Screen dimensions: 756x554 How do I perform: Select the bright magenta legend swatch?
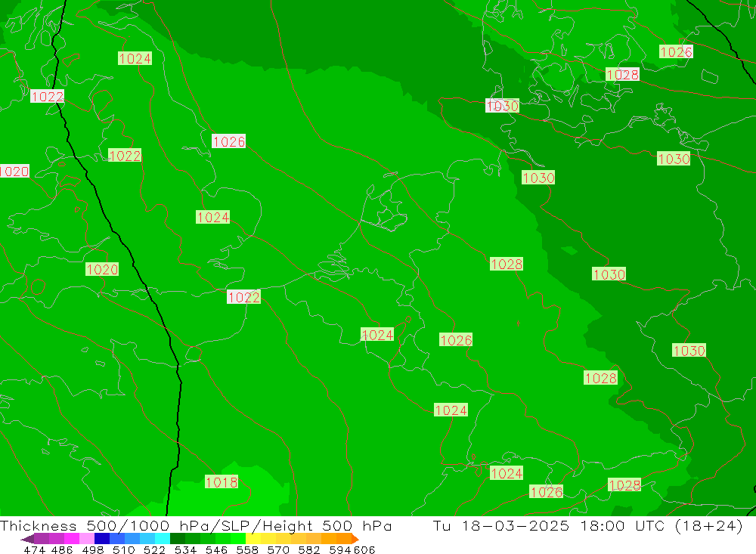pyautogui.click(x=70, y=539)
